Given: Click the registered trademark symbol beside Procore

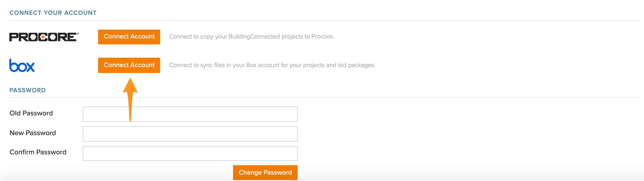Looking at the screenshot, I should [x=78, y=34].
